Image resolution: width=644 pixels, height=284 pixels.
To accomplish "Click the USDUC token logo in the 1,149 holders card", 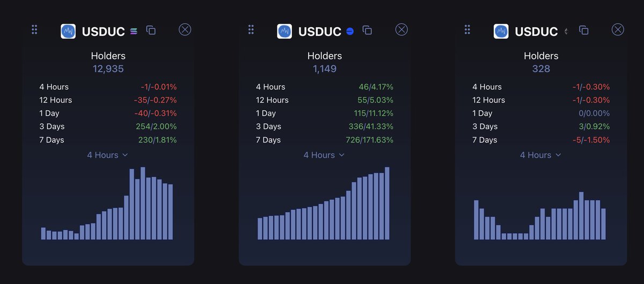I will pos(284,31).
